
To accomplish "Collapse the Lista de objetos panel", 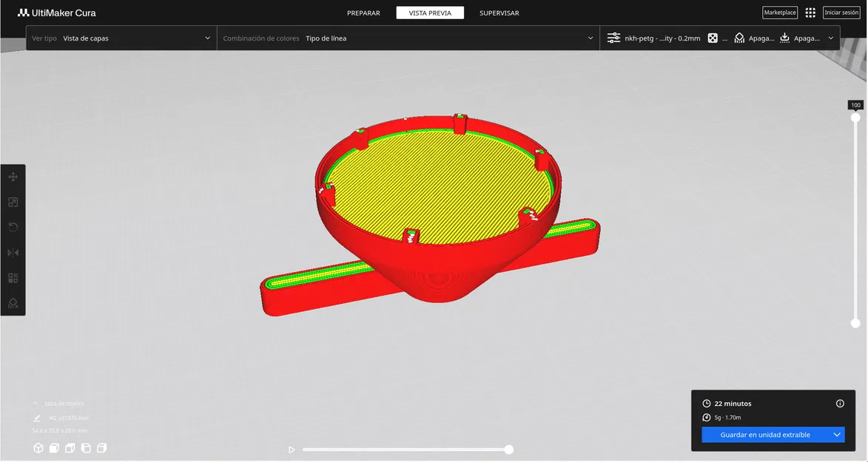I will click(36, 404).
